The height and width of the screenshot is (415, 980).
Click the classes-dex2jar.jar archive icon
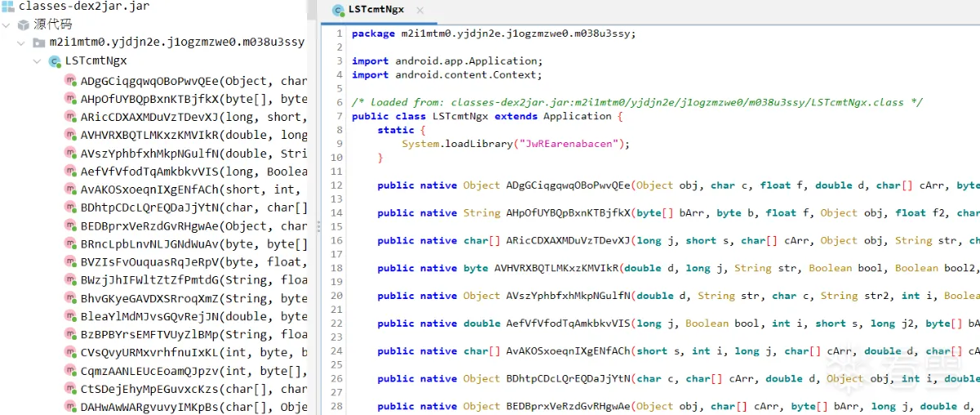[x=8, y=7]
